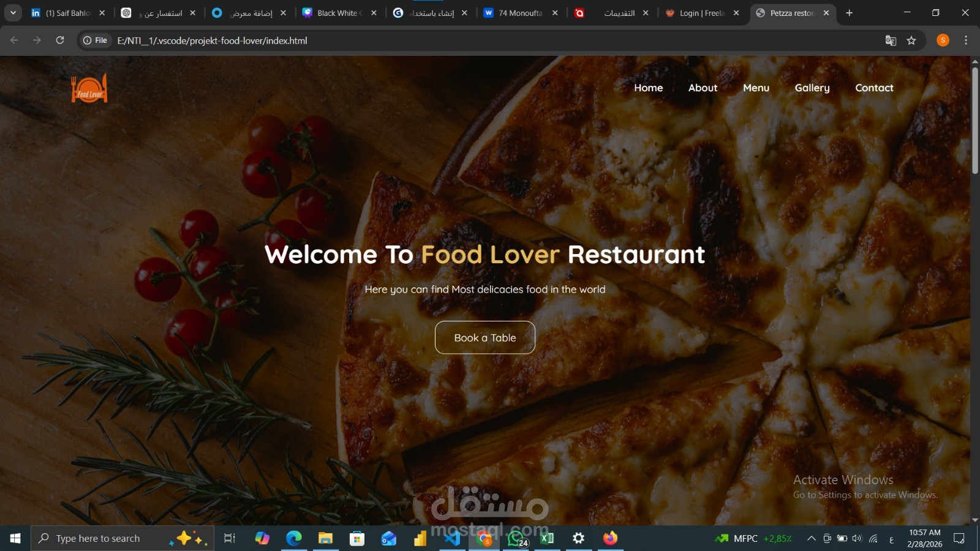Open the Windows Start menu

[15, 538]
